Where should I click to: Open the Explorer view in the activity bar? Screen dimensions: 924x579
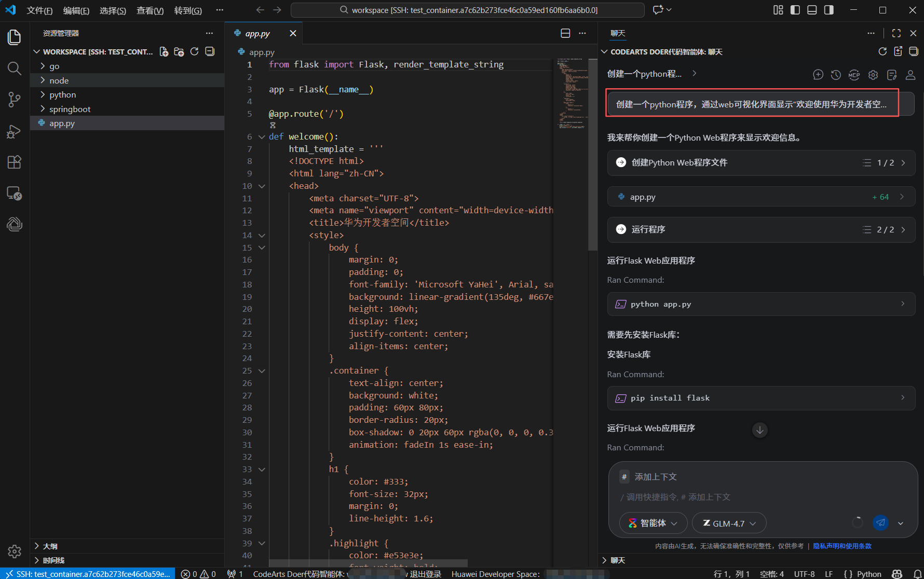(15, 37)
